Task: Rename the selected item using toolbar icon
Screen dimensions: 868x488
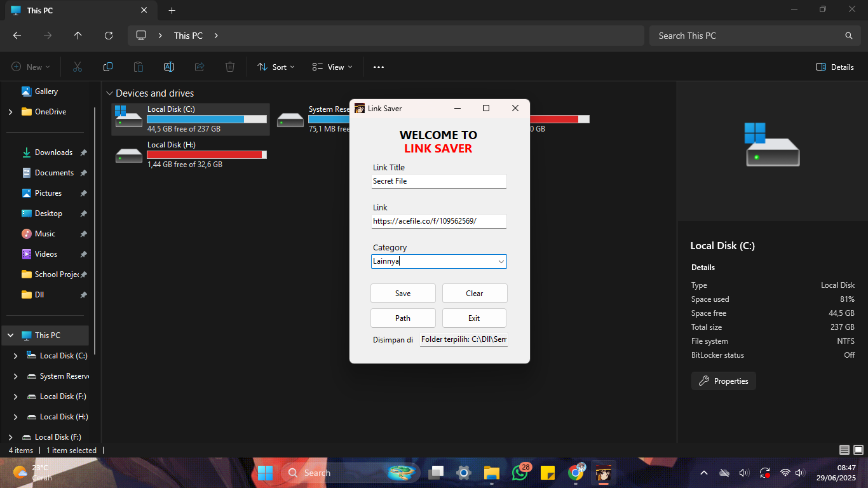Action: point(168,67)
